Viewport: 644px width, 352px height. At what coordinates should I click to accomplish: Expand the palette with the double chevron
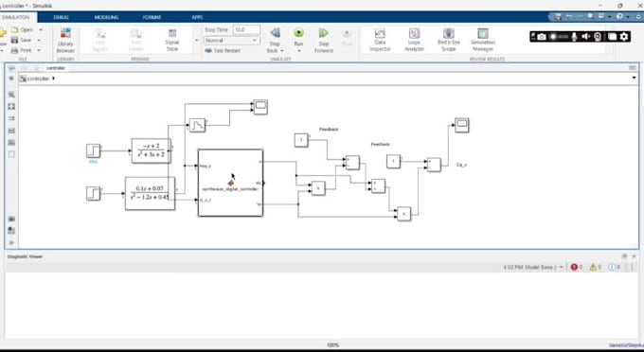point(11,242)
